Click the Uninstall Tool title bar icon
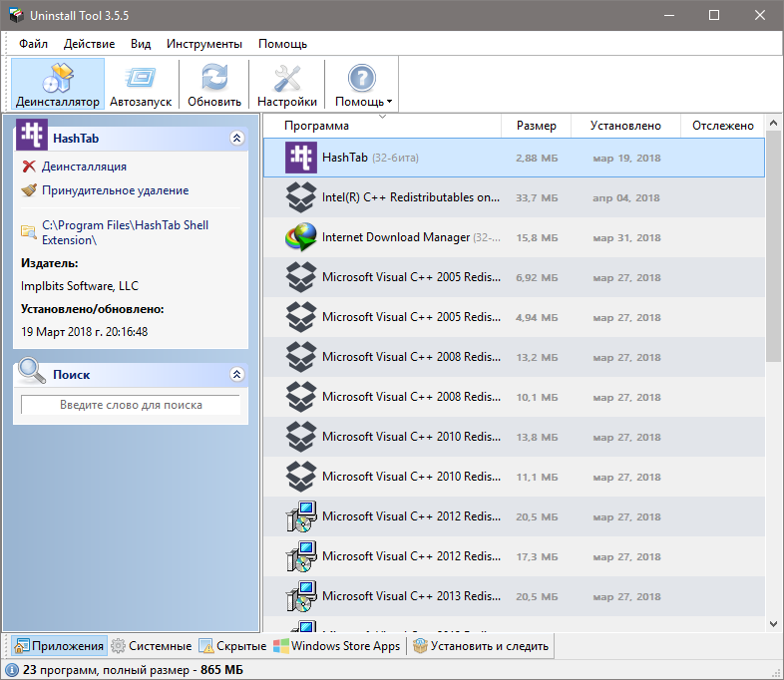The height and width of the screenshot is (680, 784). 17,16
